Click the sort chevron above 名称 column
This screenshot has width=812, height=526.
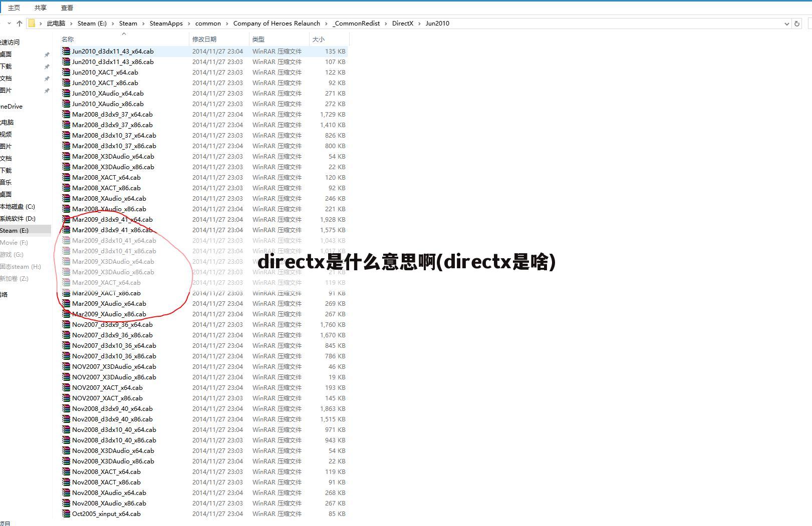(124, 34)
